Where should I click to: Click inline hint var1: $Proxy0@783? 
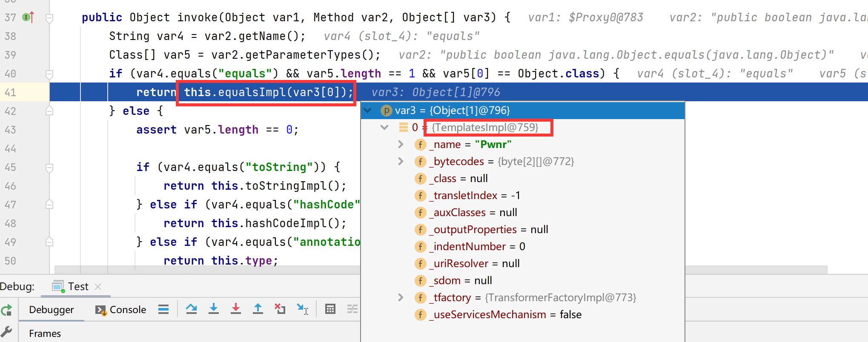[x=586, y=17]
